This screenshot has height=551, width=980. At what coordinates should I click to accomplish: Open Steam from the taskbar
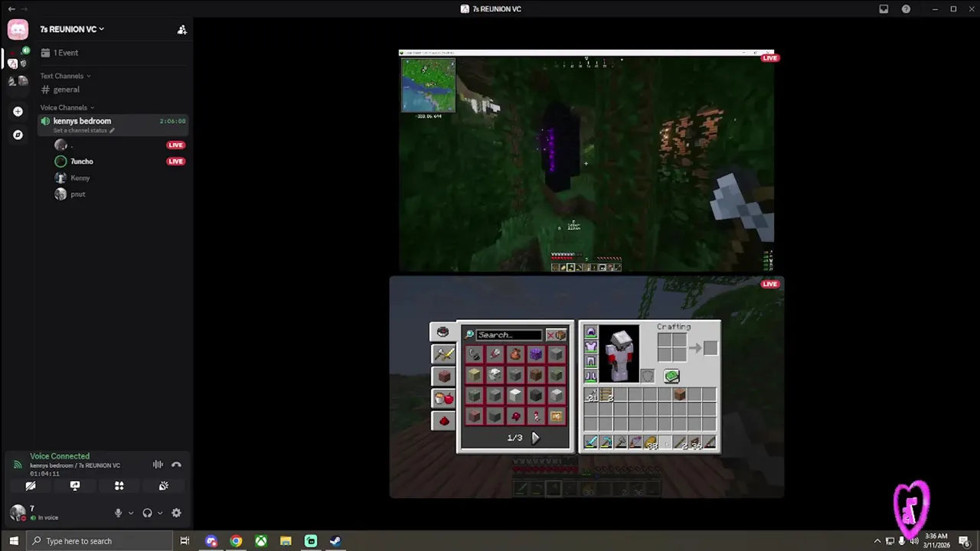(x=335, y=541)
